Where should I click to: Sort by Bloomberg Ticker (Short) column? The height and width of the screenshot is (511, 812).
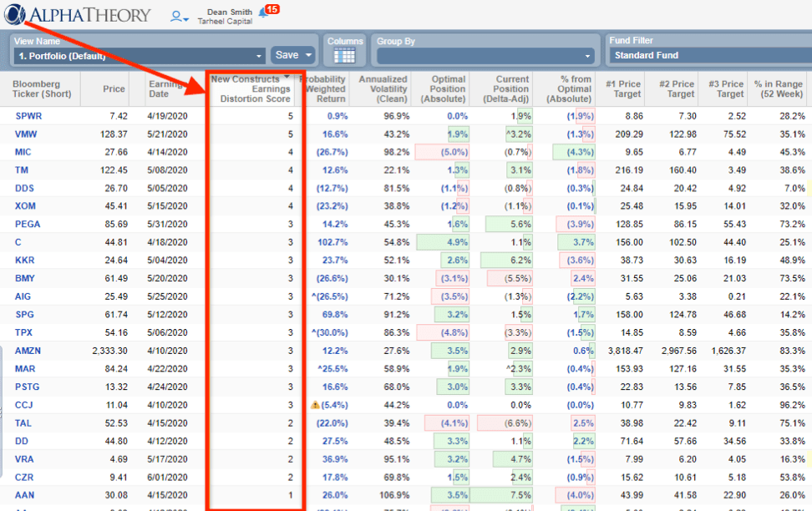click(x=42, y=89)
